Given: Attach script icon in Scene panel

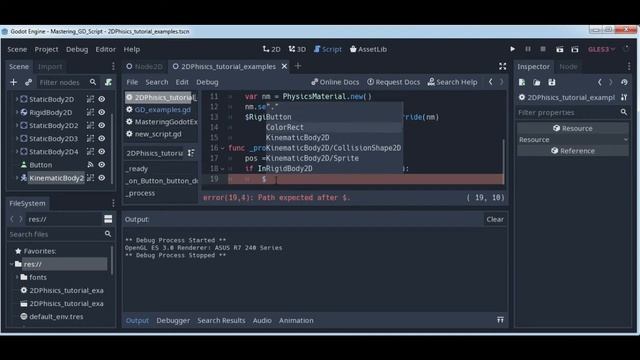Looking at the screenshot, I should 108,82.
